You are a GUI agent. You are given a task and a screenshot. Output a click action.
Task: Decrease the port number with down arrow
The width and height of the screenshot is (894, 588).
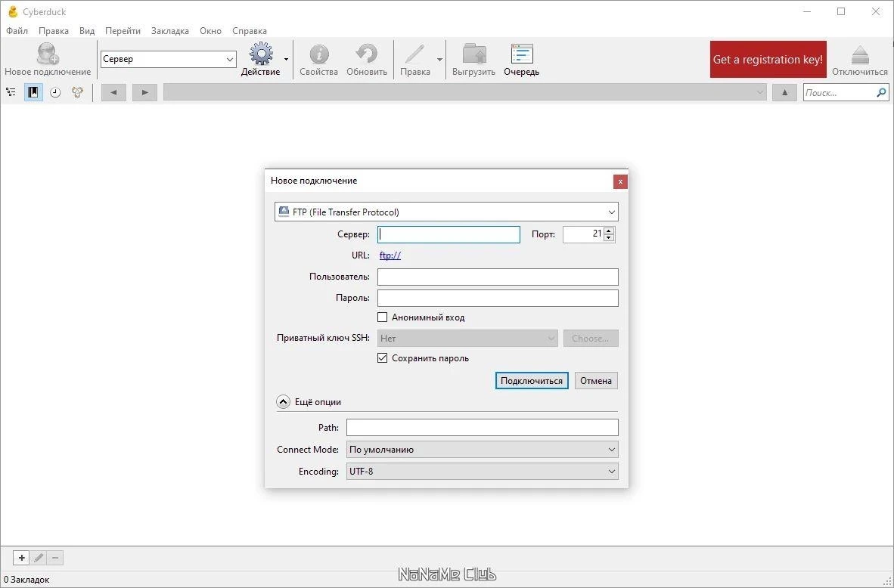tap(609, 238)
